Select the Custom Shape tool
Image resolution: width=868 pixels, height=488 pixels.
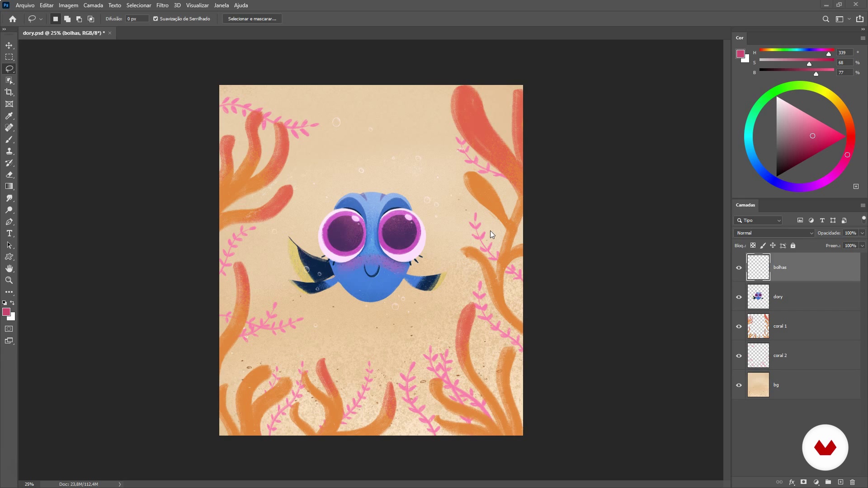tap(9, 257)
